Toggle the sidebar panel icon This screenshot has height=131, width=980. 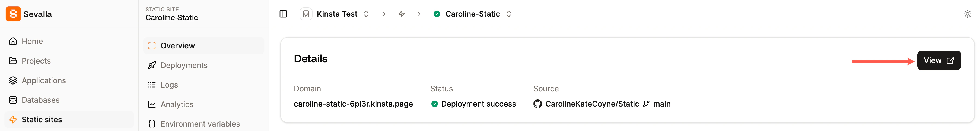point(283,14)
